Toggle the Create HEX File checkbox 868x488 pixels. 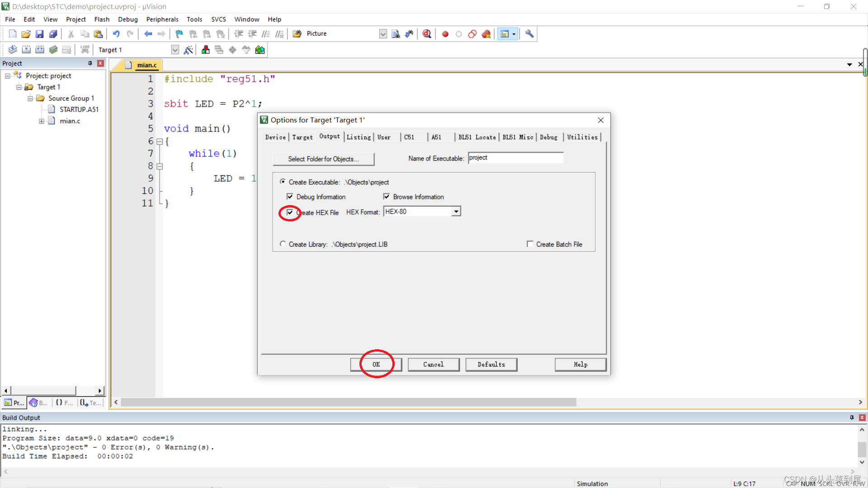coord(290,212)
